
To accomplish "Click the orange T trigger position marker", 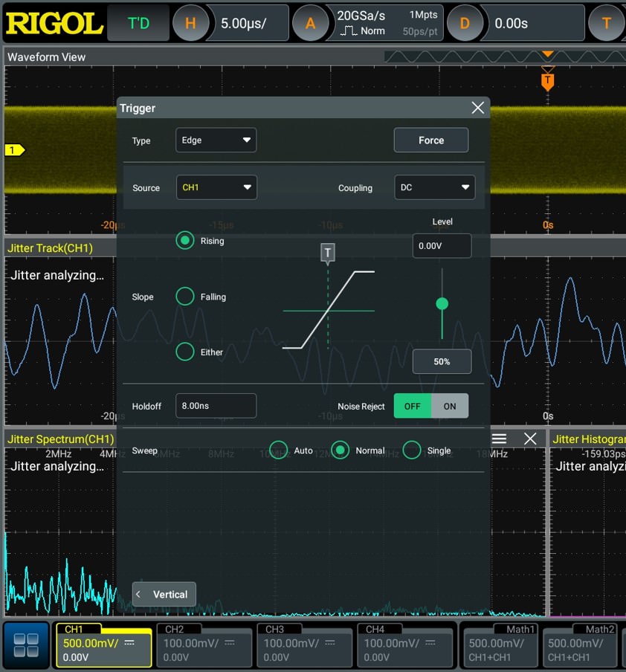I will click(x=547, y=81).
